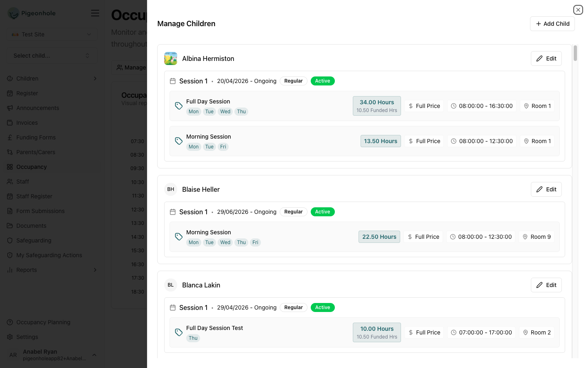This screenshot has height=368, width=588.
Task: Click the Staff Register sidebar icon
Action: (x=10, y=196)
